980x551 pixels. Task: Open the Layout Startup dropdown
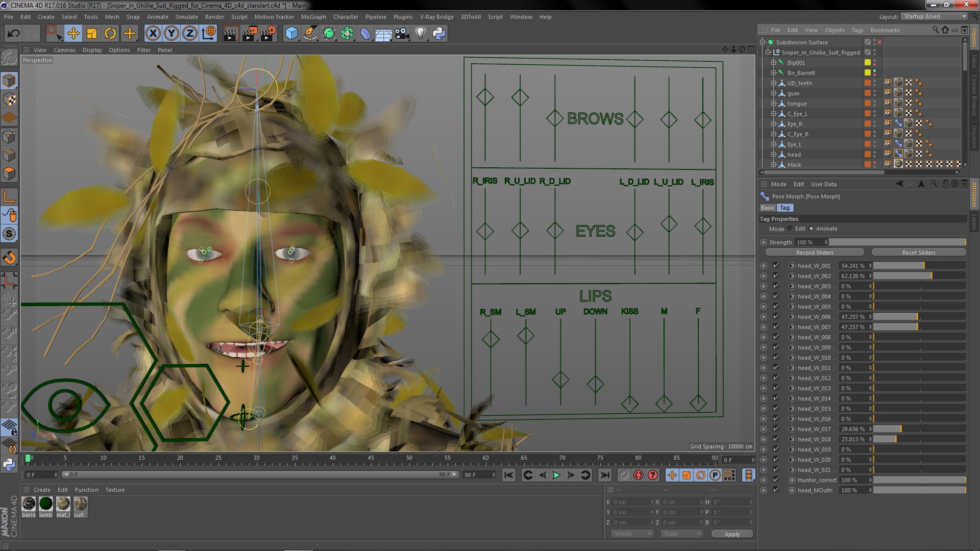pos(934,16)
